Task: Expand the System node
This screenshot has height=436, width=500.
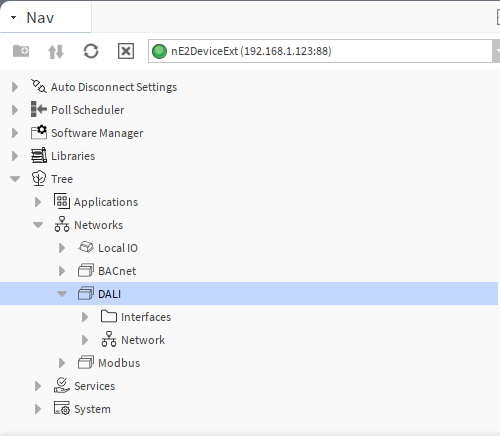Action: (x=38, y=409)
